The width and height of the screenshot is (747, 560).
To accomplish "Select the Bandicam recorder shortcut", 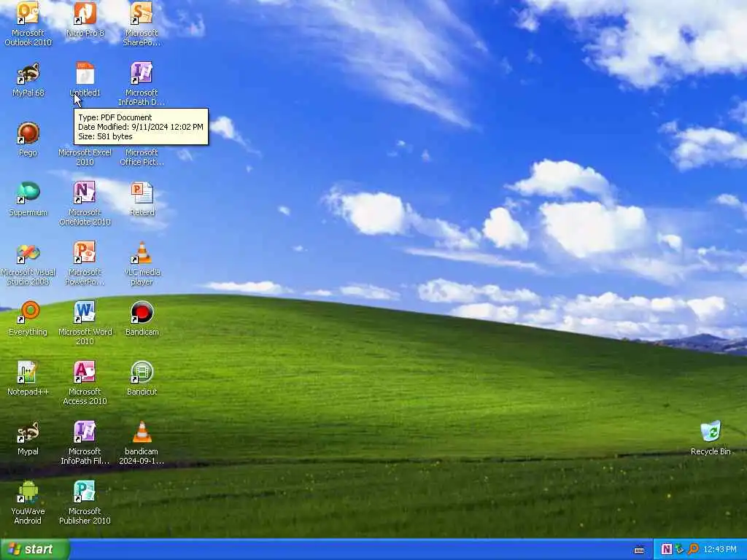I will pyautogui.click(x=142, y=312).
